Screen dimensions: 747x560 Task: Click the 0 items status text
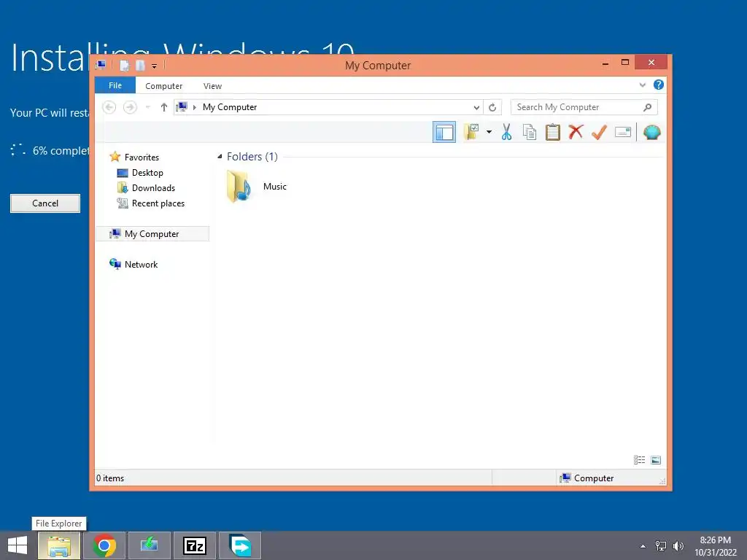[x=110, y=478]
